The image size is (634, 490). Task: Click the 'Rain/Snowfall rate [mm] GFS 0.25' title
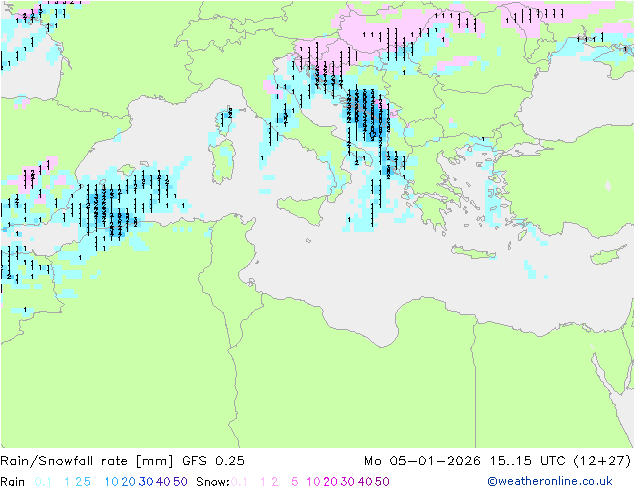[122, 461]
